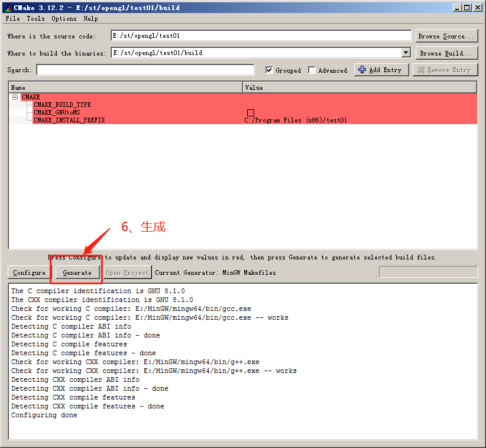Open the File menu

[12, 18]
